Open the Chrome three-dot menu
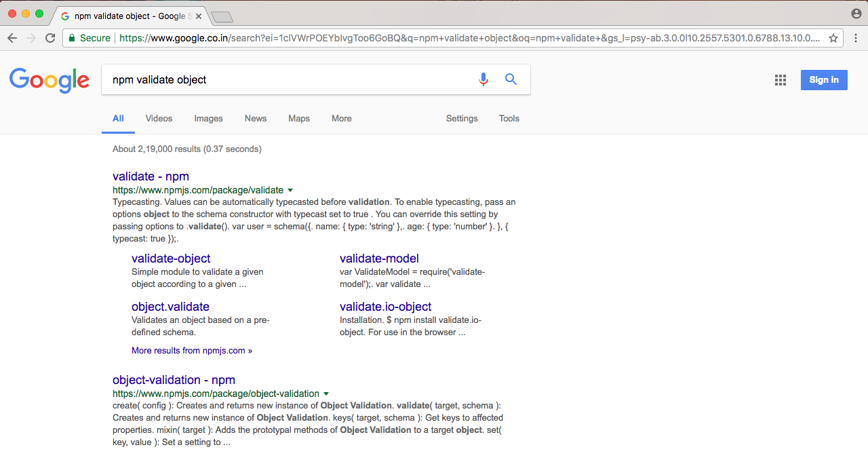 (x=856, y=38)
